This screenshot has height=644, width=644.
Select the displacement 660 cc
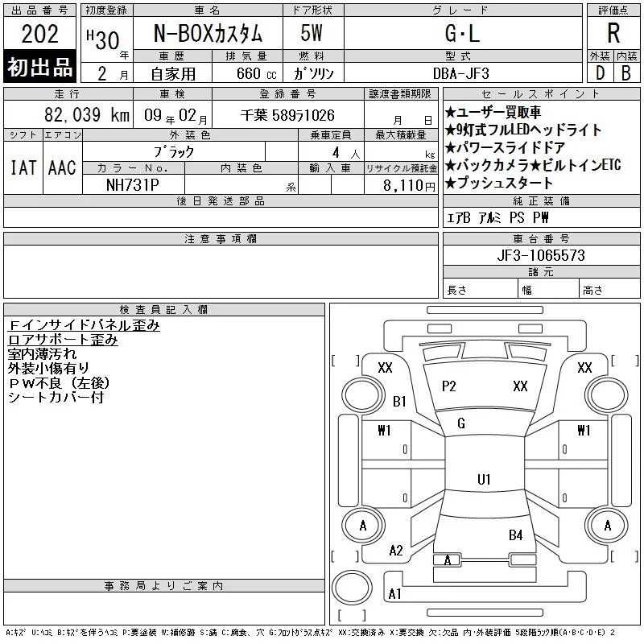256,73
